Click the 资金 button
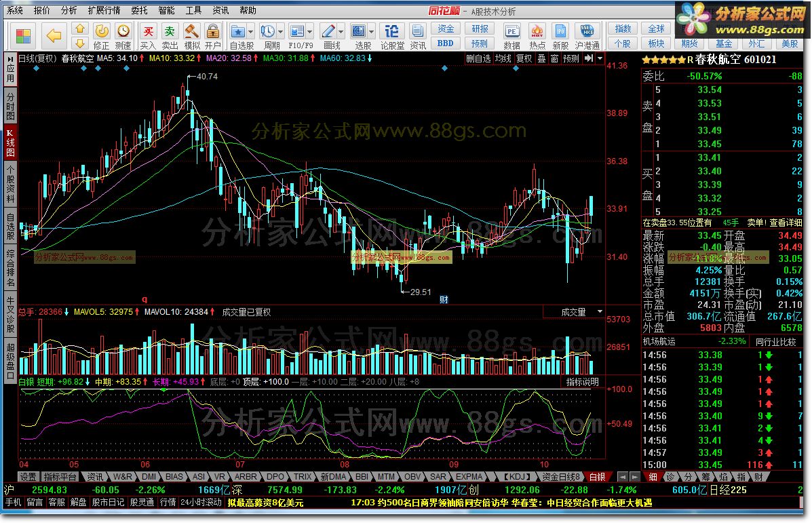The image size is (812, 523). click(x=446, y=28)
